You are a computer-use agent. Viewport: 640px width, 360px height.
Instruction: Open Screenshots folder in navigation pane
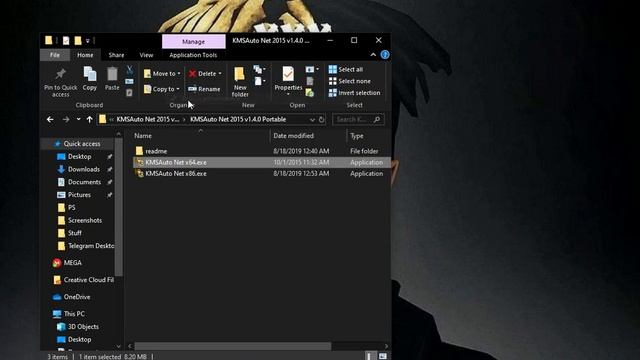tap(85, 220)
